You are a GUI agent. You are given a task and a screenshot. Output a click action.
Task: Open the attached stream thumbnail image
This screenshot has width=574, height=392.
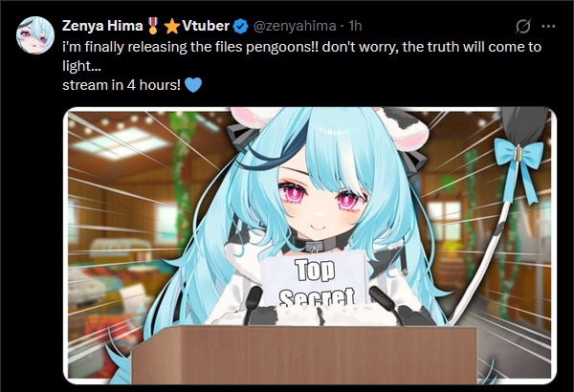(x=310, y=246)
